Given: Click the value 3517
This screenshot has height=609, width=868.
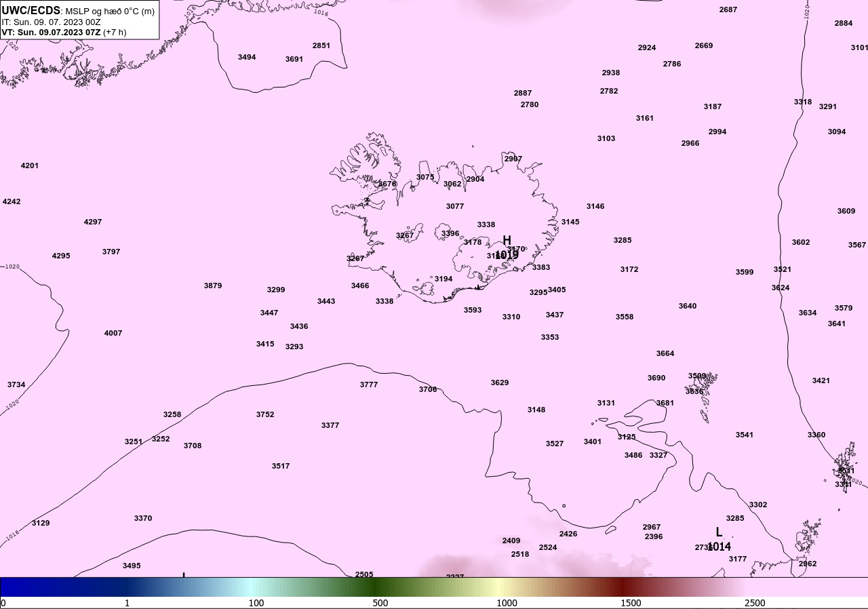Looking at the screenshot, I should pyautogui.click(x=281, y=466).
